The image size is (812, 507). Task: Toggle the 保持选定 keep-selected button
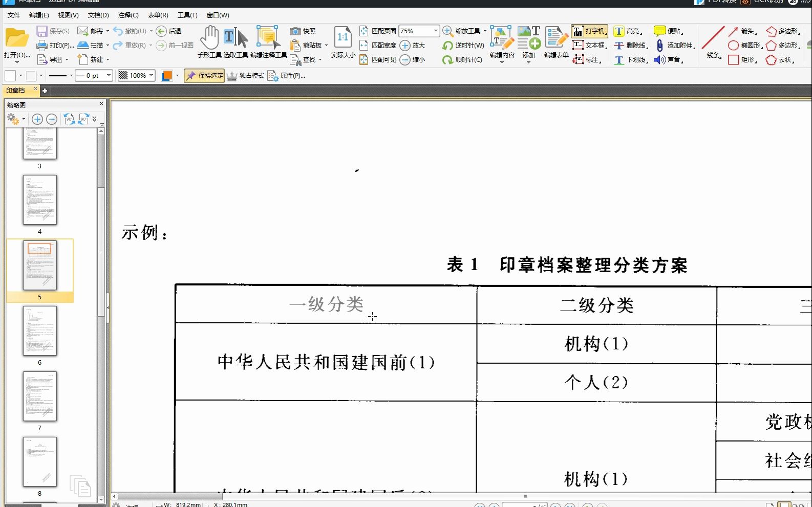click(x=204, y=76)
